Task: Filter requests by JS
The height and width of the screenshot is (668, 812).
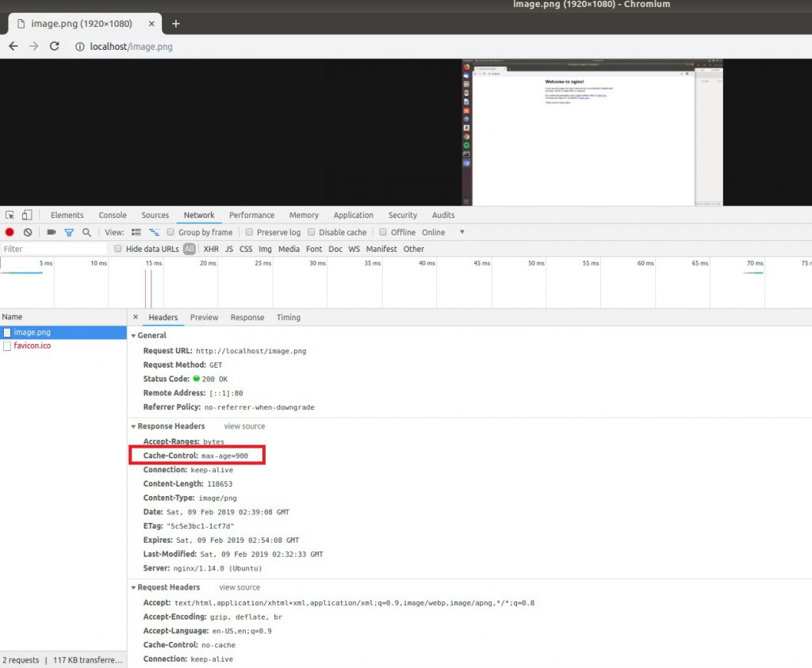Action: tap(229, 249)
